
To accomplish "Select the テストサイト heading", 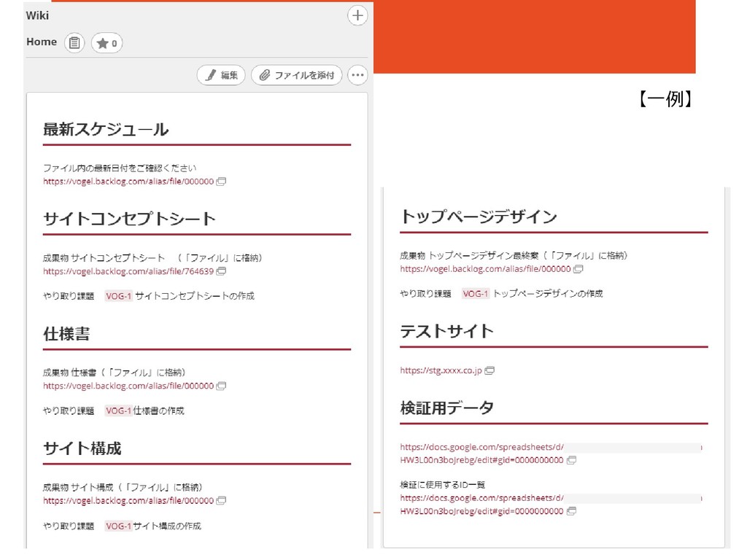I will (x=447, y=331).
